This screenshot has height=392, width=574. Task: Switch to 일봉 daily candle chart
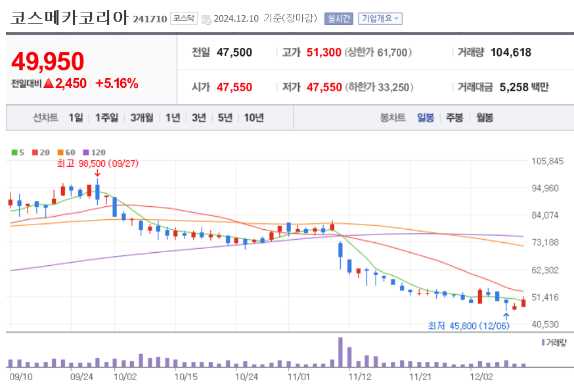[x=426, y=118]
